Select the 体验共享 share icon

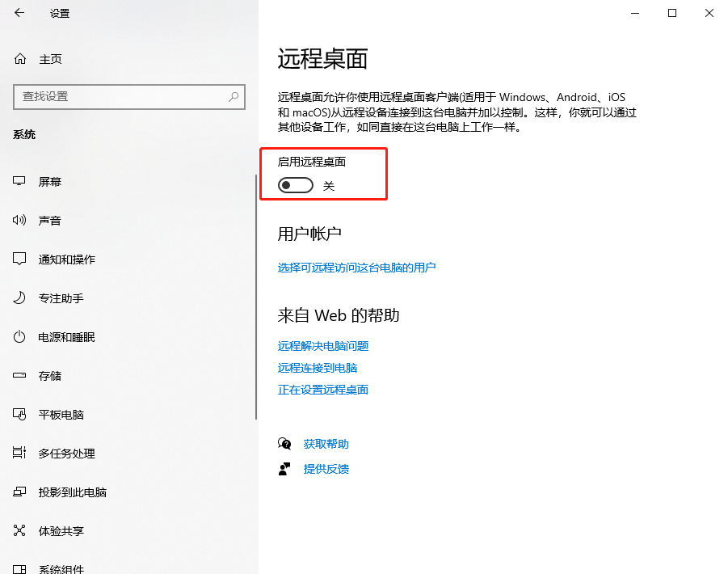[19, 530]
